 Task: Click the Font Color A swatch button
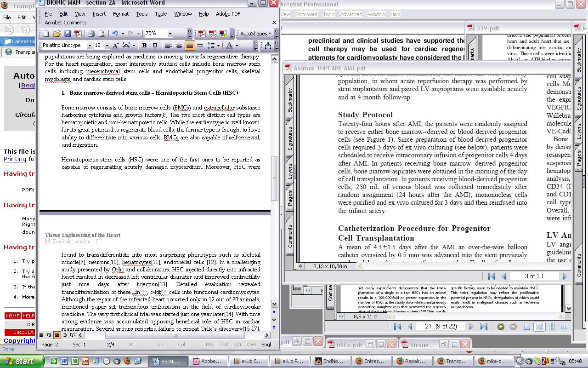click(230, 46)
